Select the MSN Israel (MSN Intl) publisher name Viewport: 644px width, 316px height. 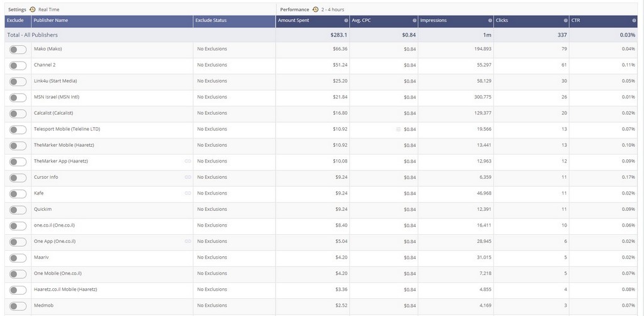[x=57, y=97]
